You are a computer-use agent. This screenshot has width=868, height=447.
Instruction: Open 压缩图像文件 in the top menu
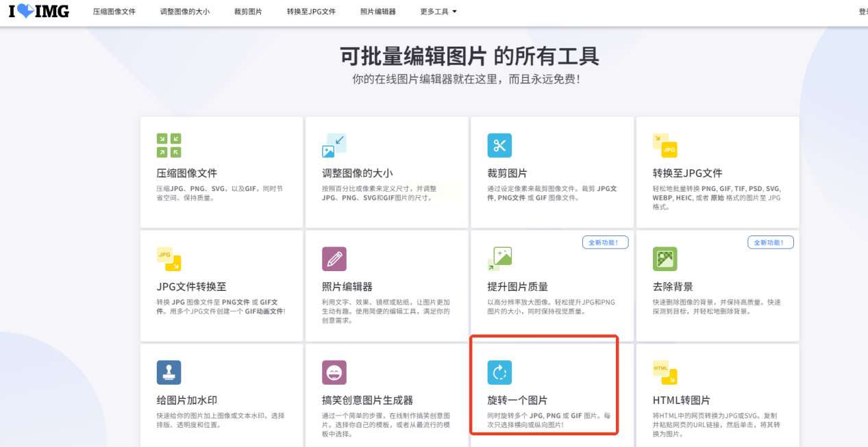pos(114,12)
